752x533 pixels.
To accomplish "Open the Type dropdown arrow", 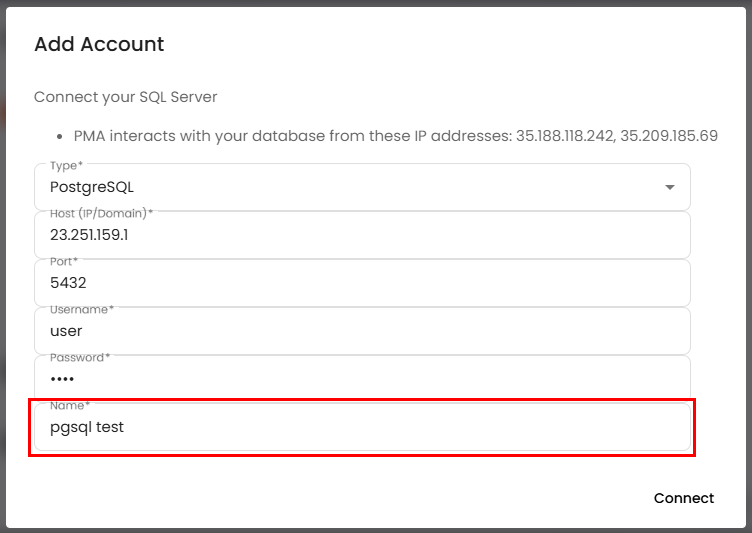I will click(x=669, y=187).
